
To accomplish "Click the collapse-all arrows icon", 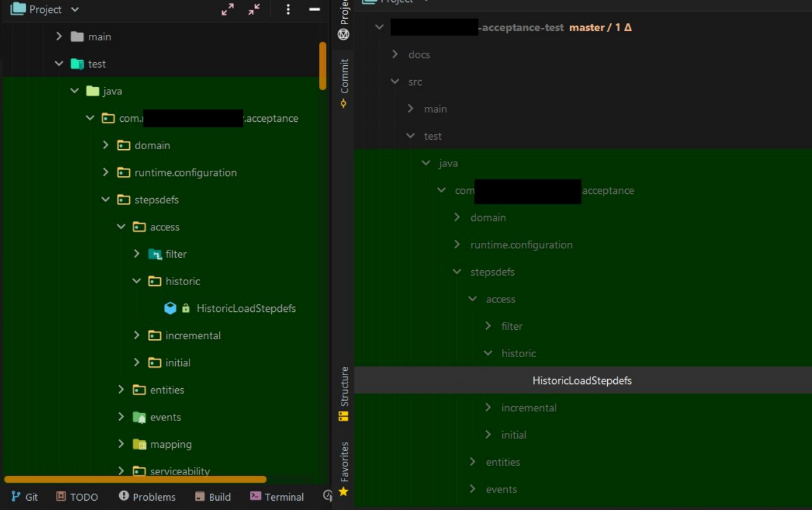I will point(254,10).
